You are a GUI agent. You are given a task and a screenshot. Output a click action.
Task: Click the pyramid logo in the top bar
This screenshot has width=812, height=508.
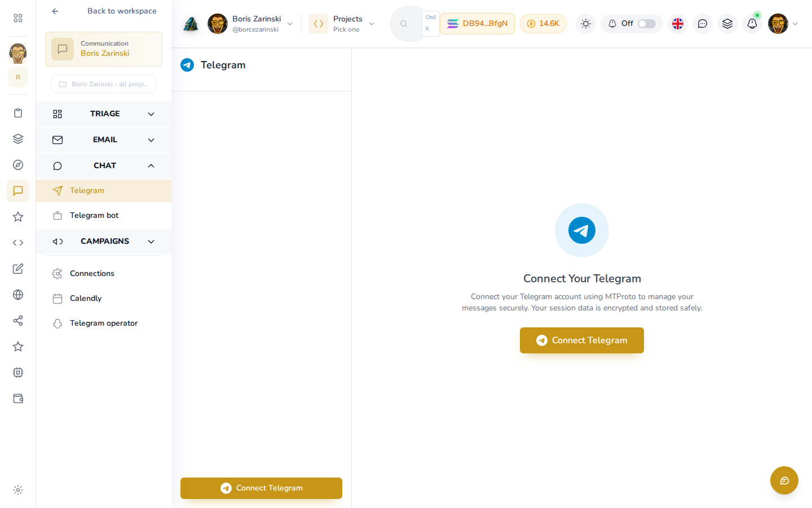point(191,24)
